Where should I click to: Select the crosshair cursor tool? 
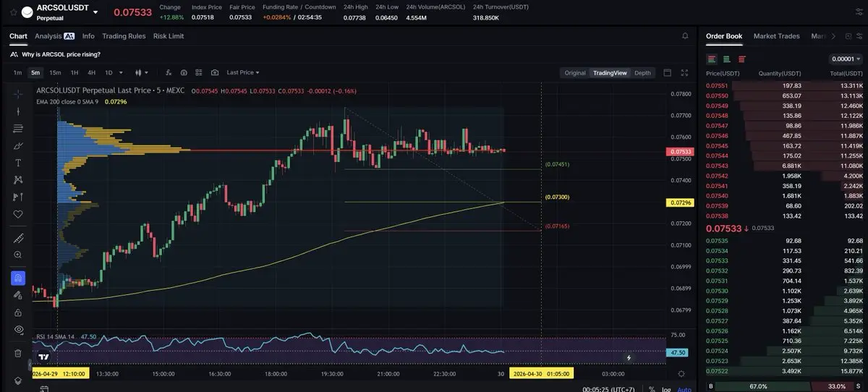tap(18, 93)
